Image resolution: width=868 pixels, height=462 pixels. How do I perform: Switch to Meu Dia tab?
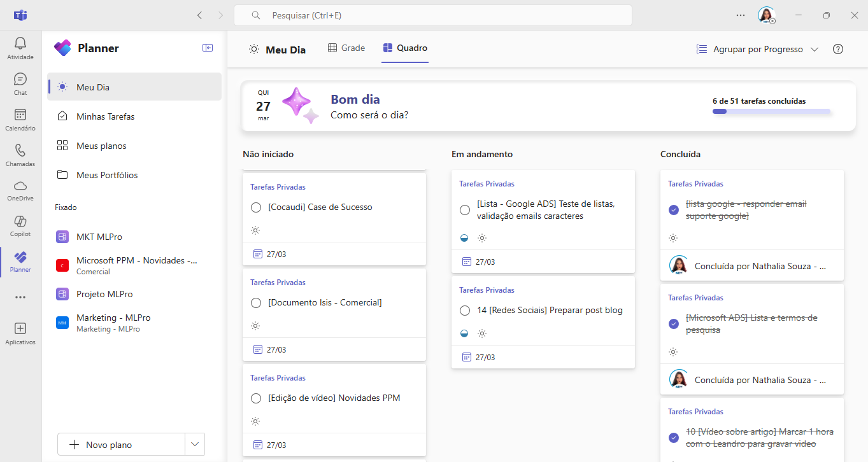(x=277, y=49)
